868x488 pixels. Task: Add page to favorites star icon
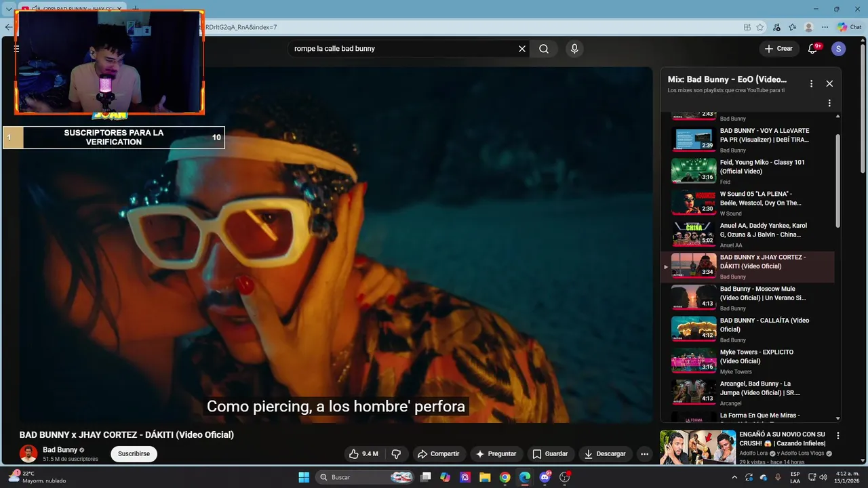tap(760, 27)
